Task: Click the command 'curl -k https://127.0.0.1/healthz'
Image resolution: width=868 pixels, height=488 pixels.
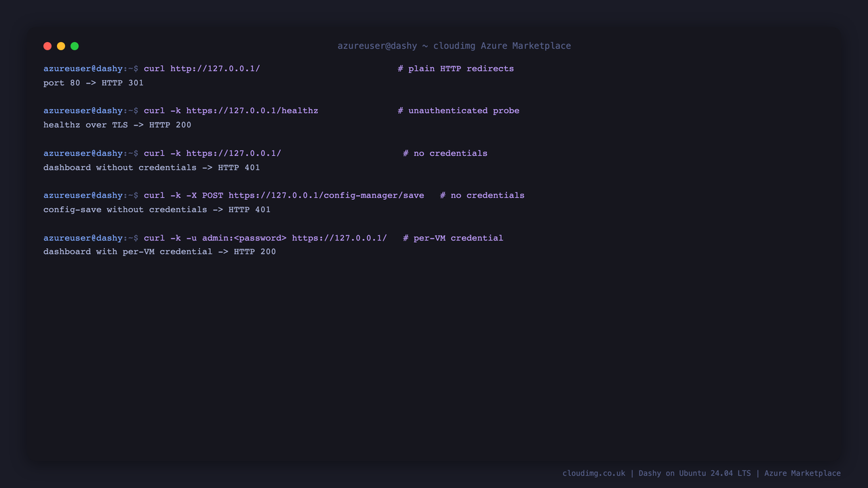Action: pyautogui.click(x=231, y=110)
